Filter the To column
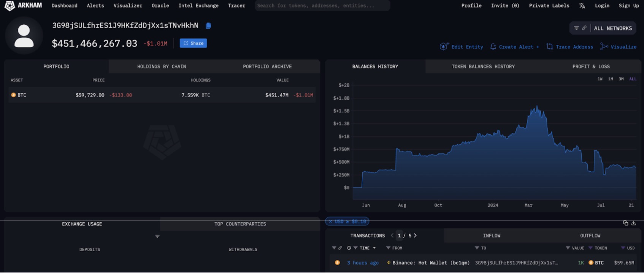 [477, 248]
